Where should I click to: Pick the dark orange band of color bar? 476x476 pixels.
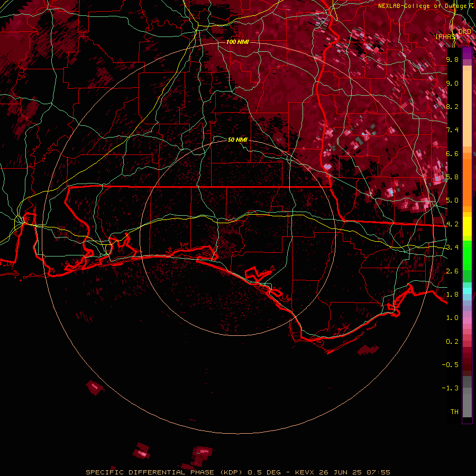pyautogui.click(x=467, y=182)
